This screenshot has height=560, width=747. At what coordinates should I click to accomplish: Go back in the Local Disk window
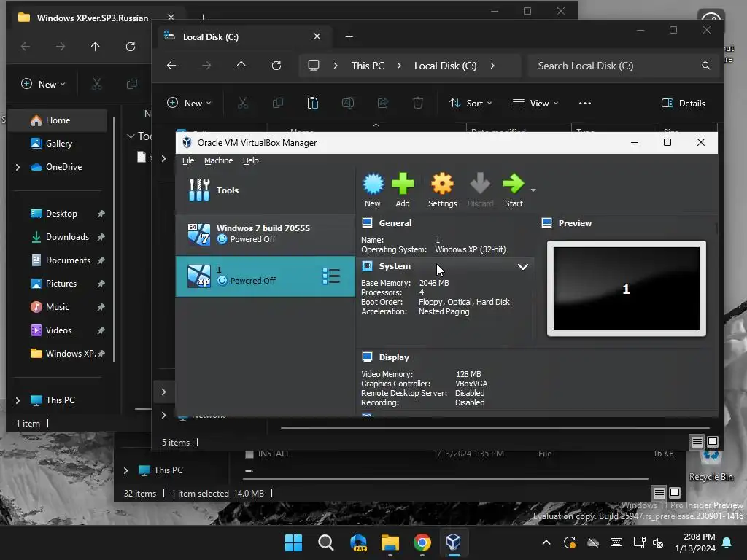pos(171,66)
